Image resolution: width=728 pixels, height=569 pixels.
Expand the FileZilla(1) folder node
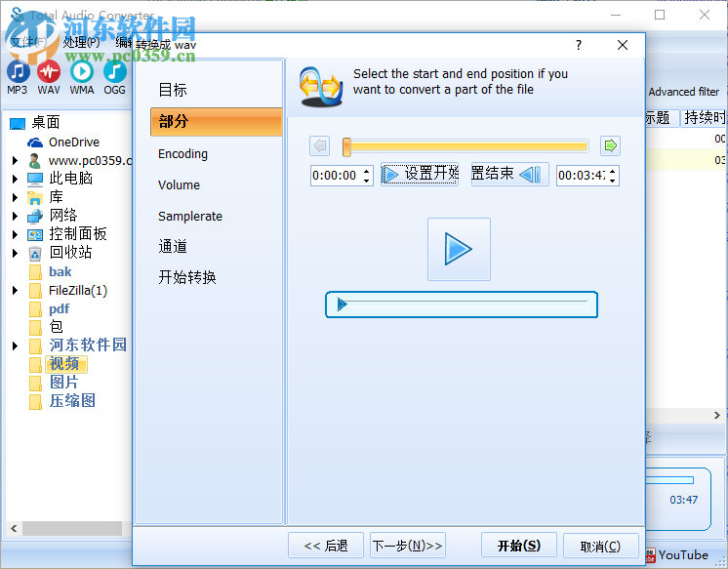pos(15,291)
